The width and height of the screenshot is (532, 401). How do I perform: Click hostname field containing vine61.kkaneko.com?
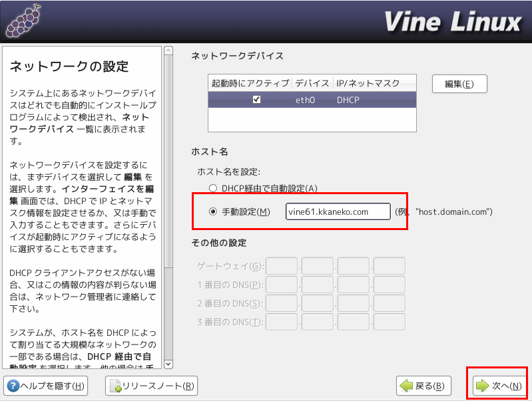tap(338, 211)
